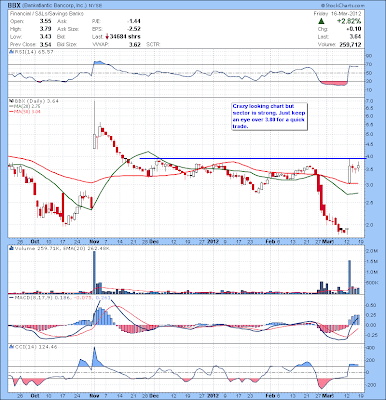
Task: Click the Volume value 259,712
Action: [x=350, y=44]
